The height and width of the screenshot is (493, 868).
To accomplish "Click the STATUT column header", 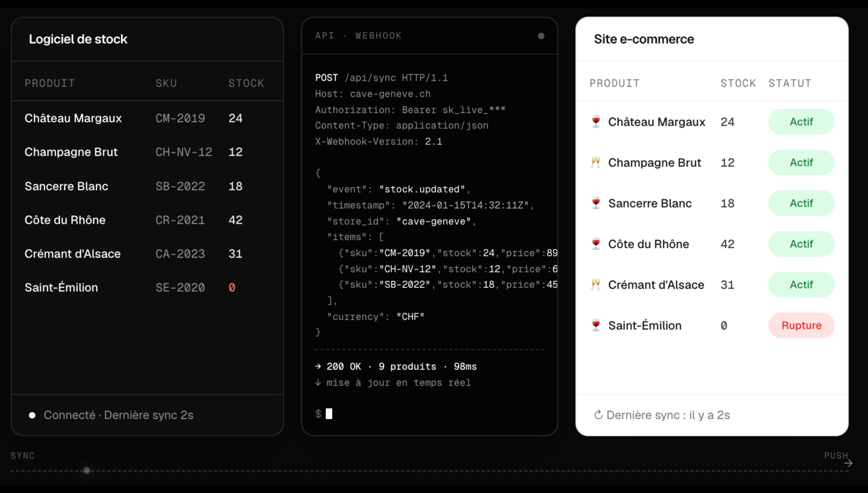I will [790, 83].
